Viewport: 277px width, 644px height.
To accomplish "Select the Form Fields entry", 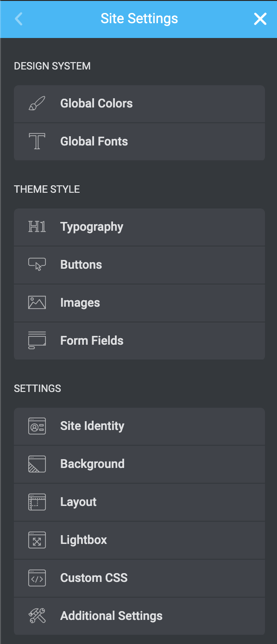I will click(139, 341).
